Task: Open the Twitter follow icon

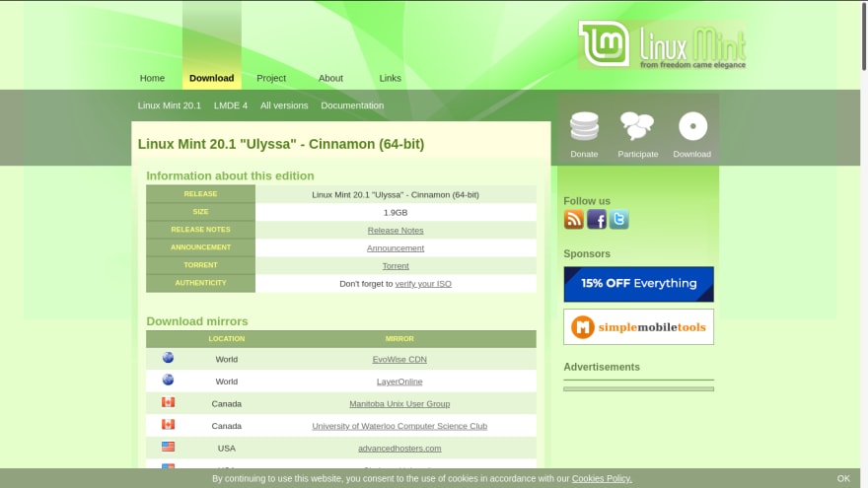Action: click(618, 219)
